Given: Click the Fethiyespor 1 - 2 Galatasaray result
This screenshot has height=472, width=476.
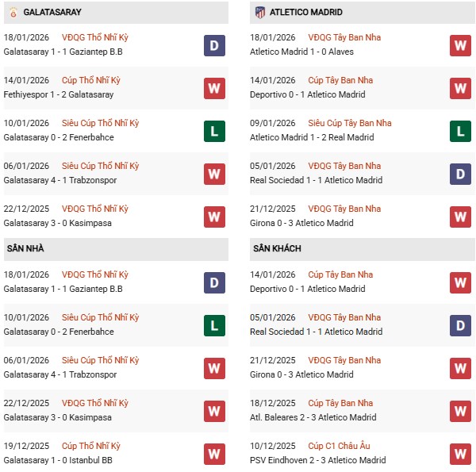Looking at the screenshot, I should tap(58, 94).
